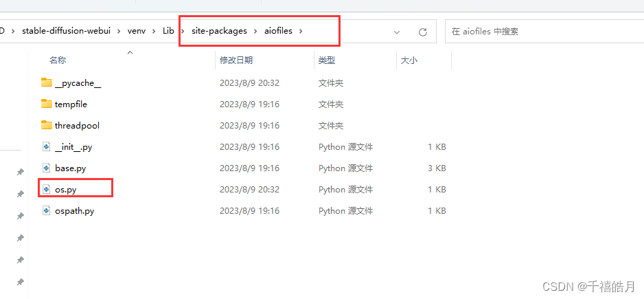The height and width of the screenshot is (299, 644).
Task: Sort by 修改日期 column header
Action: pyautogui.click(x=236, y=60)
